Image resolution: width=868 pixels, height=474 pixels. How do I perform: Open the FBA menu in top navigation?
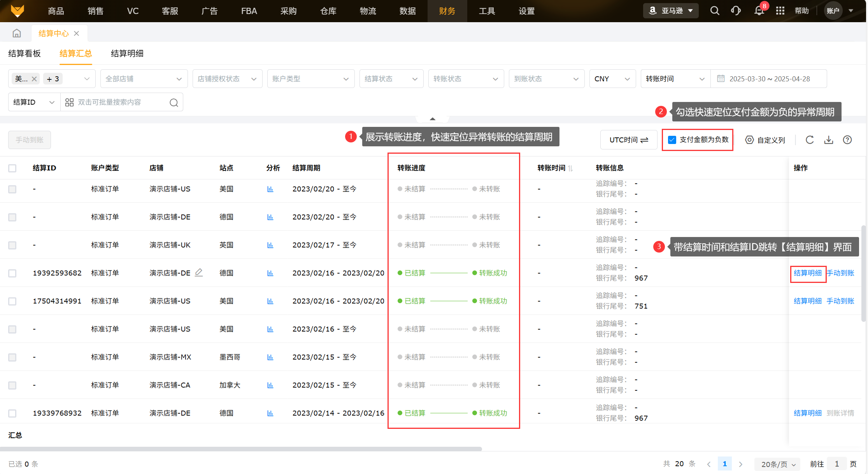(249, 11)
